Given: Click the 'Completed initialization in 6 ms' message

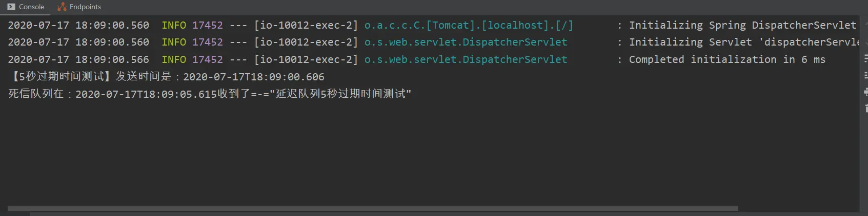Looking at the screenshot, I should point(727,59).
